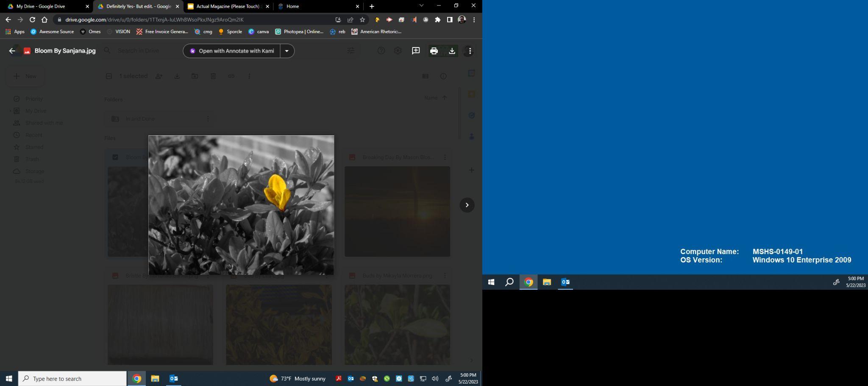Go to Chrome home page
Screen dimensions: 868x386
click(x=45, y=20)
